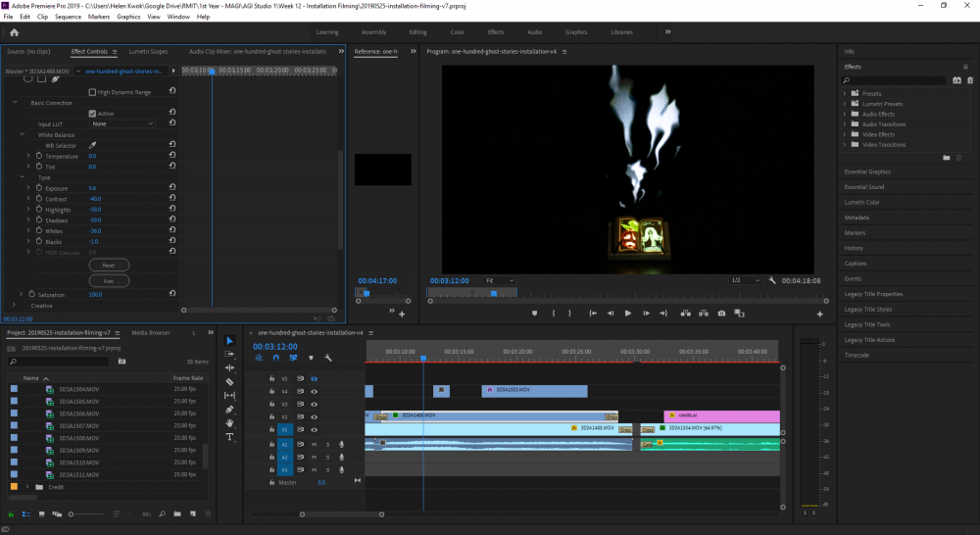Viewport: 980px width, 535px height.
Task: Click Mark Out button in Program monitor
Action: tap(569, 314)
